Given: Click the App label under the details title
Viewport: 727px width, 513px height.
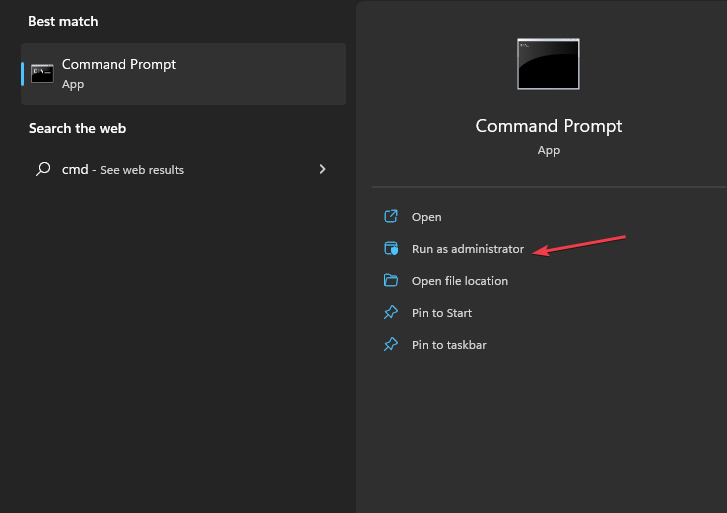Looking at the screenshot, I should pos(548,150).
